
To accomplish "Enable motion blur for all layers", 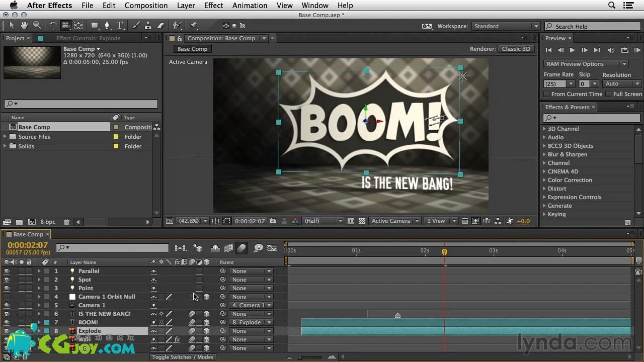I will pyautogui.click(x=242, y=248).
